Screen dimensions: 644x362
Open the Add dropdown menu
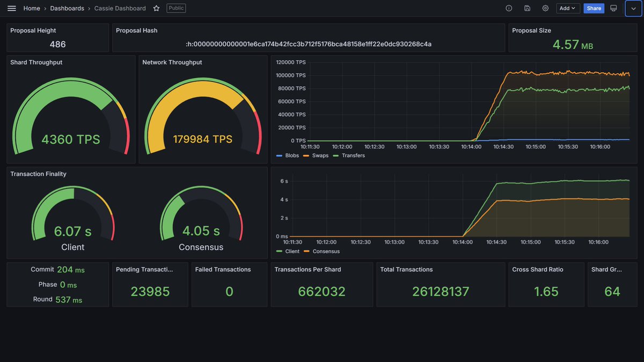(568, 8)
